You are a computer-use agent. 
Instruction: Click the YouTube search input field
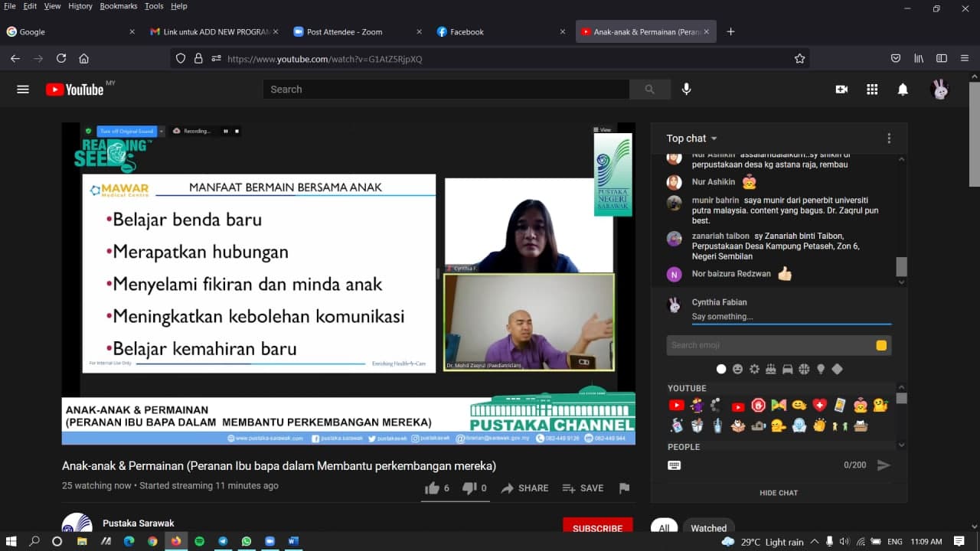[x=446, y=90]
